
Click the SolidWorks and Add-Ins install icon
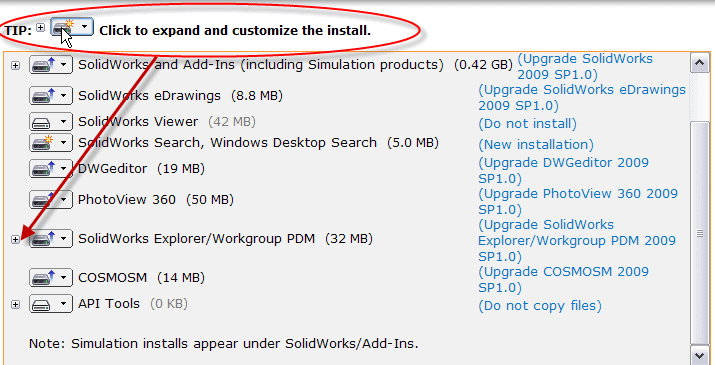[45, 65]
